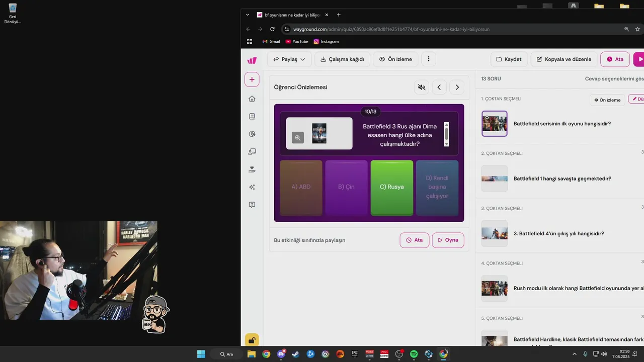Open the help question icon in sidebar

252,205
